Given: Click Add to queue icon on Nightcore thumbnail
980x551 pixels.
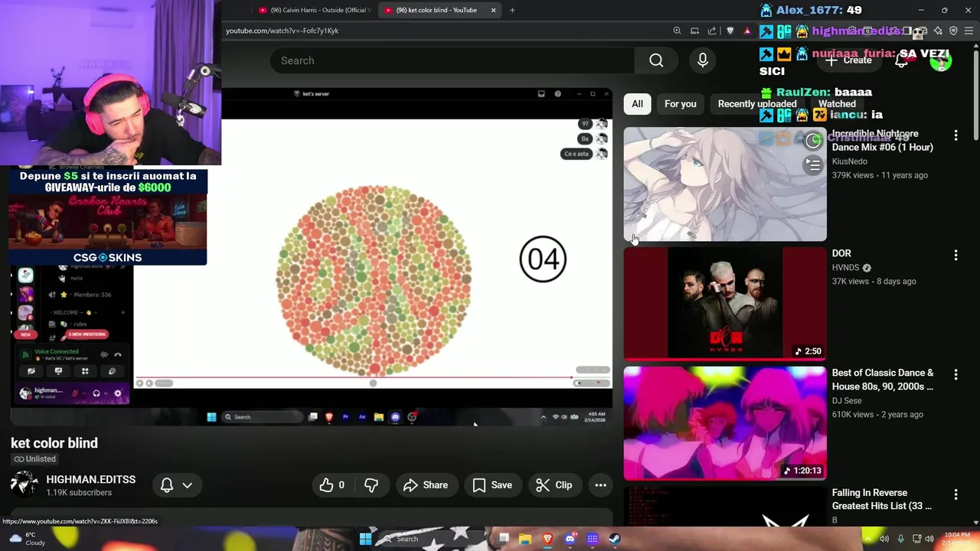Looking at the screenshot, I should [813, 165].
